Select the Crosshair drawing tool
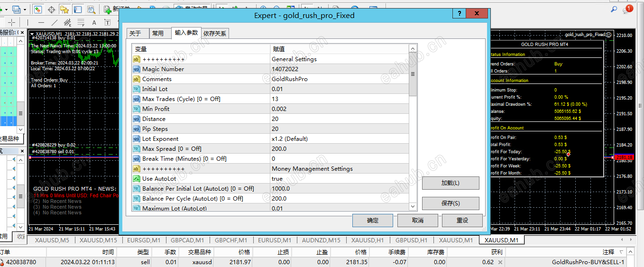Viewport: 644px width, 267px height. point(11,22)
